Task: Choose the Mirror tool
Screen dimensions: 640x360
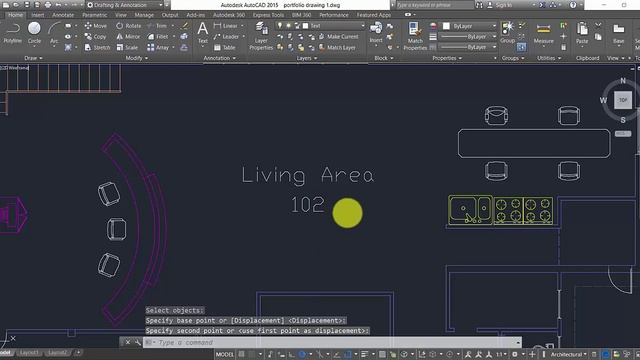Action: pos(128,37)
